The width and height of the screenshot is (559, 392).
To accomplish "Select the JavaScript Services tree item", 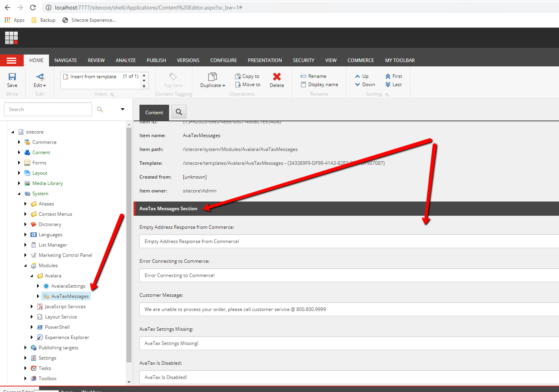I will click(x=65, y=307).
